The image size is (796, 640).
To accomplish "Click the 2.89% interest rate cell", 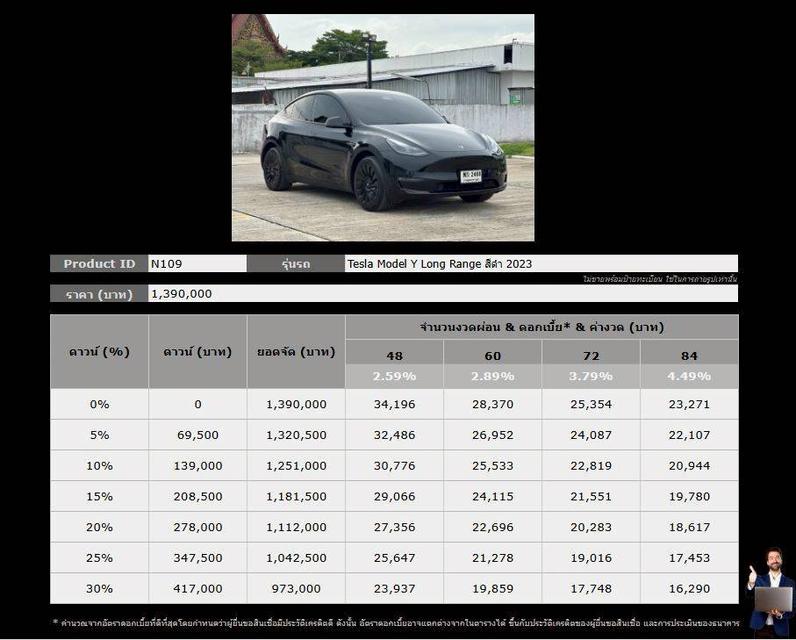I will 492,376.
